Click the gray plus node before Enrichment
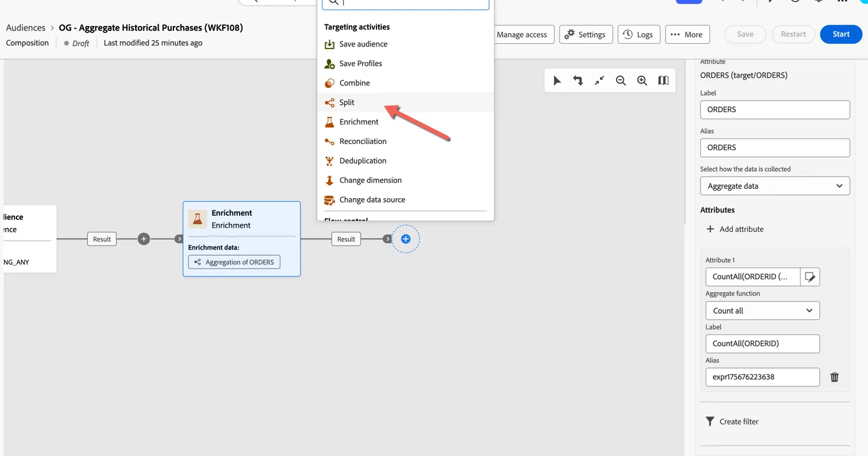 tap(143, 239)
